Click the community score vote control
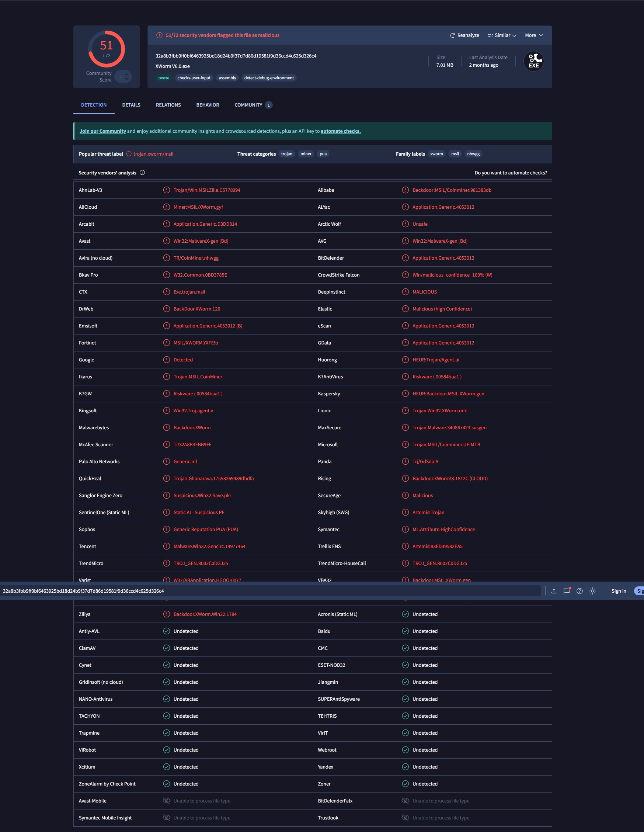644x832 pixels. (123, 77)
